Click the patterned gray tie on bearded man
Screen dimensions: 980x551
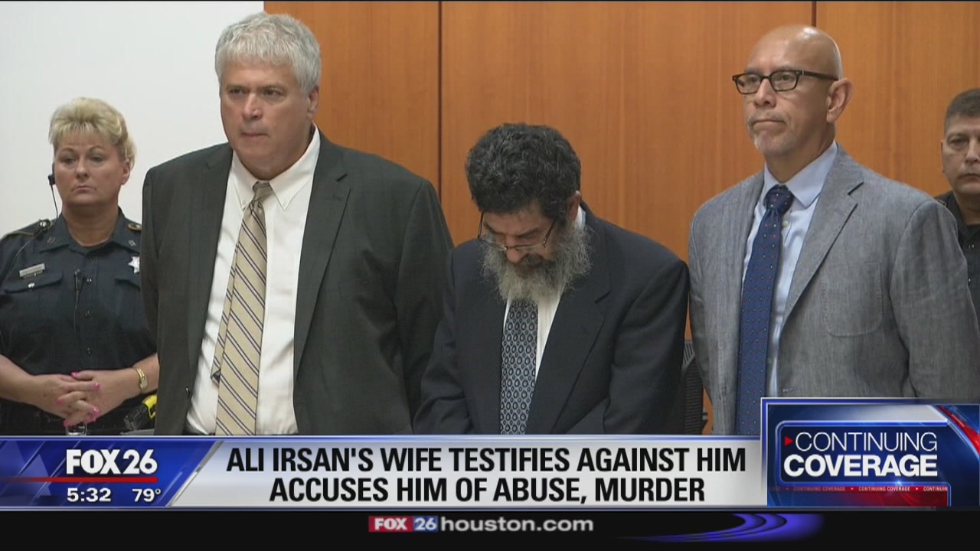(x=519, y=364)
